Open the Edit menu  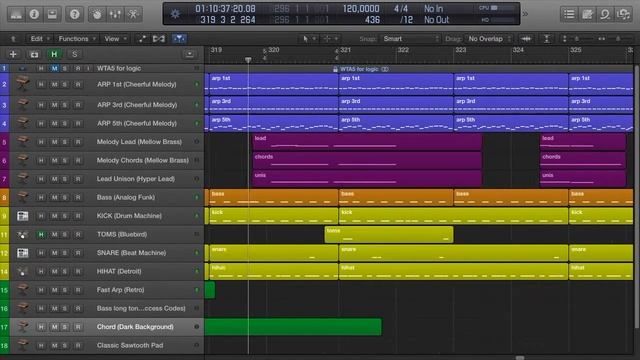click(x=40, y=39)
